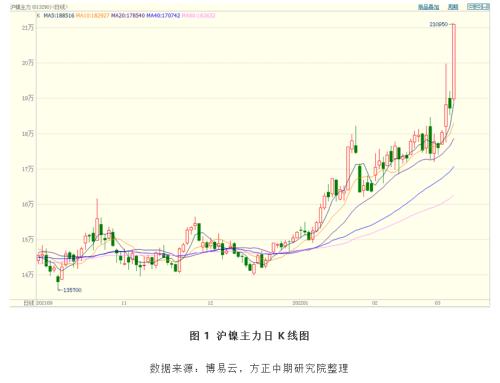Click the 02 month label on time axis

coord(375,303)
